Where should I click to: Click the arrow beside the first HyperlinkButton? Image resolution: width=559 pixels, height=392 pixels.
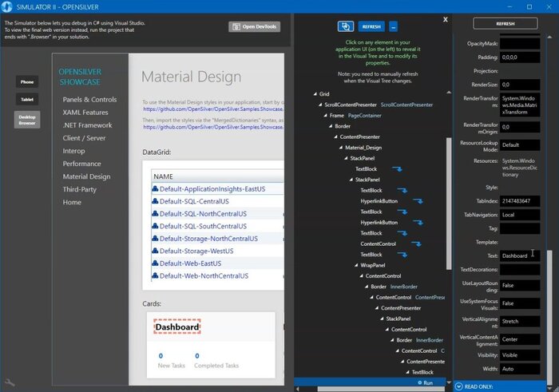418,201
